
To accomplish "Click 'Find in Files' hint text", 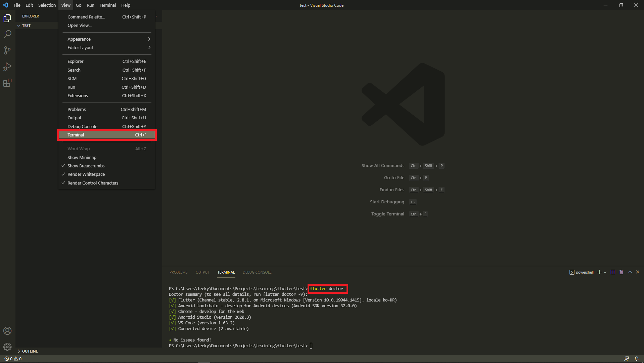I will pos(392,190).
